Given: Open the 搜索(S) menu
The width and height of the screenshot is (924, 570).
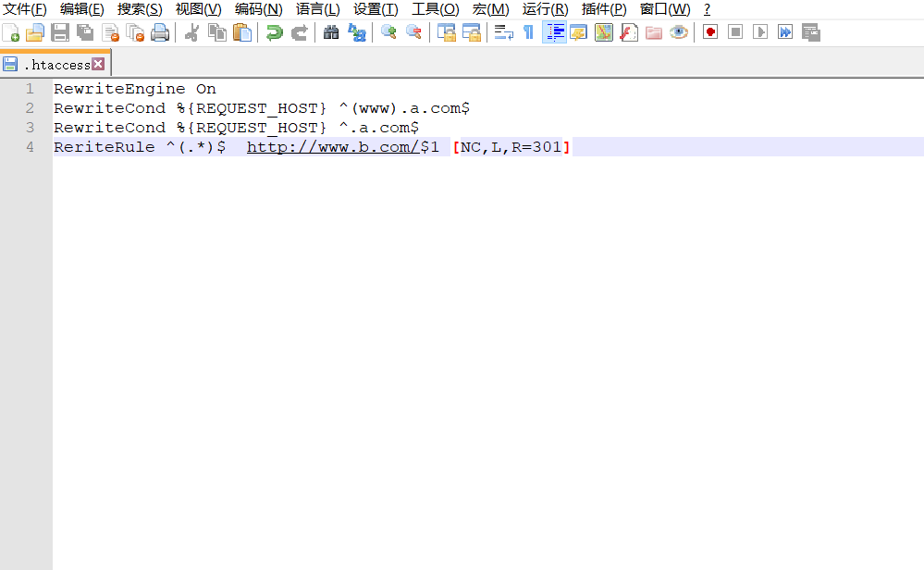Looking at the screenshot, I should [x=140, y=9].
